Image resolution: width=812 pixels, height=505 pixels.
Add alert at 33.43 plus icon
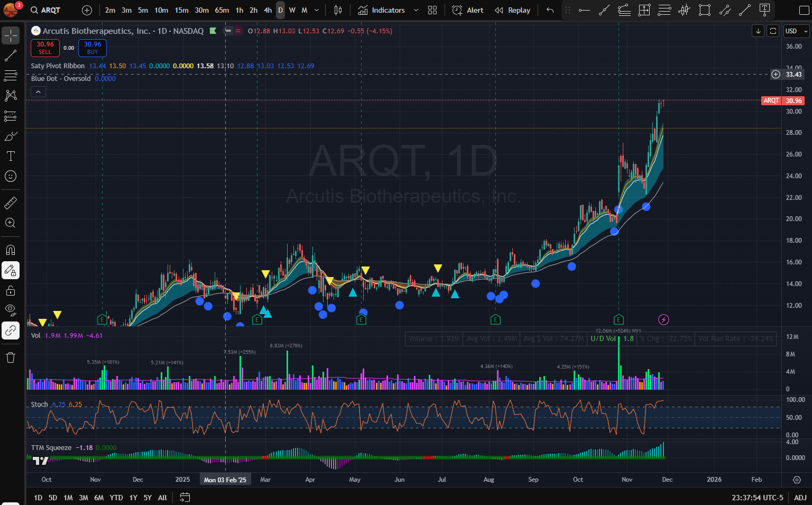pos(776,75)
